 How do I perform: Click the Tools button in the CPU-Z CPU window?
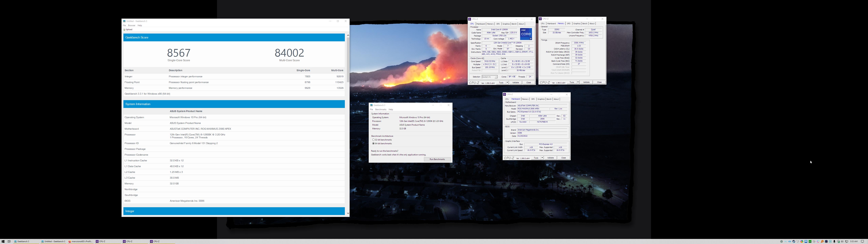pos(501,83)
